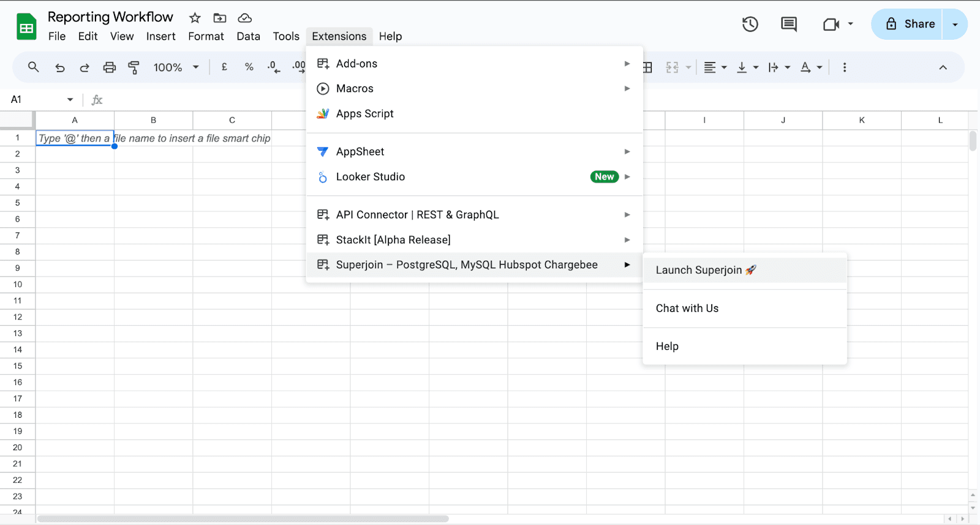Format as percent
Viewport: 980px width, 525px height.
coord(249,67)
